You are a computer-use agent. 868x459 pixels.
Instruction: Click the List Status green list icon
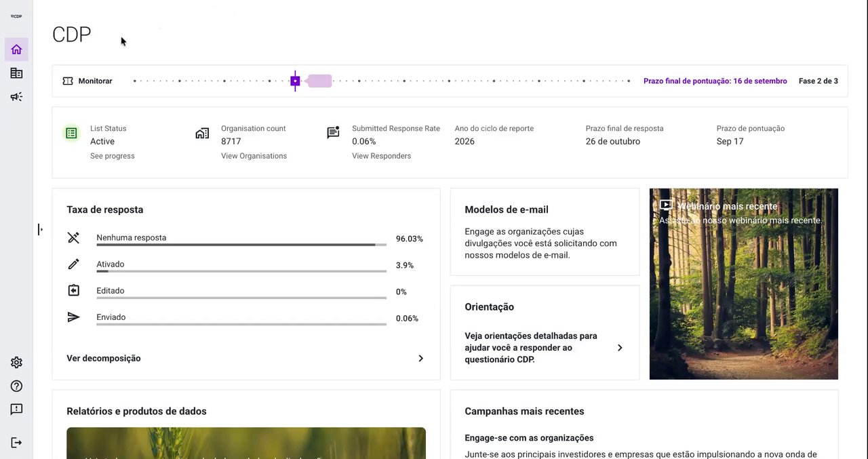(71, 133)
